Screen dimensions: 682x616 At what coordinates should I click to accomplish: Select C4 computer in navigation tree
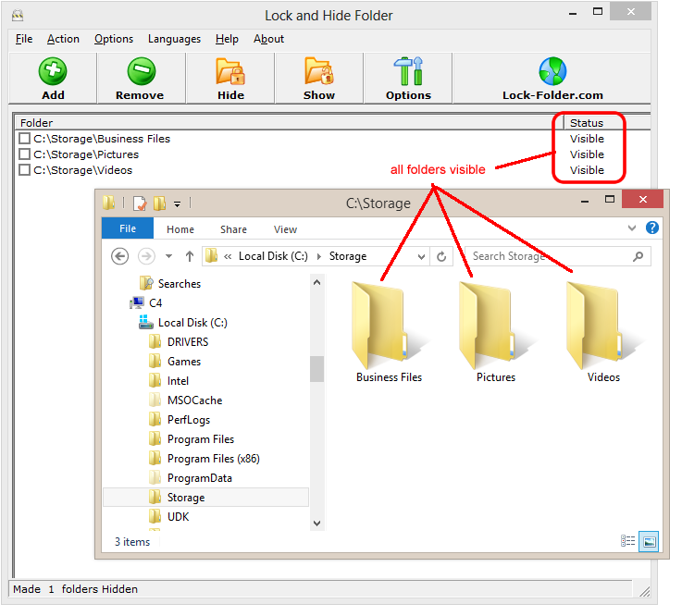(x=155, y=302)
